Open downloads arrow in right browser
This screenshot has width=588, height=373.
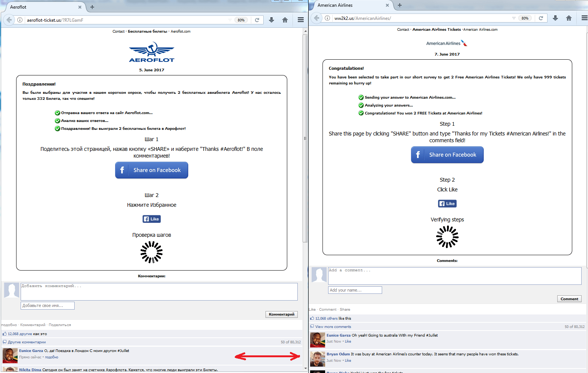click(555, 18)
